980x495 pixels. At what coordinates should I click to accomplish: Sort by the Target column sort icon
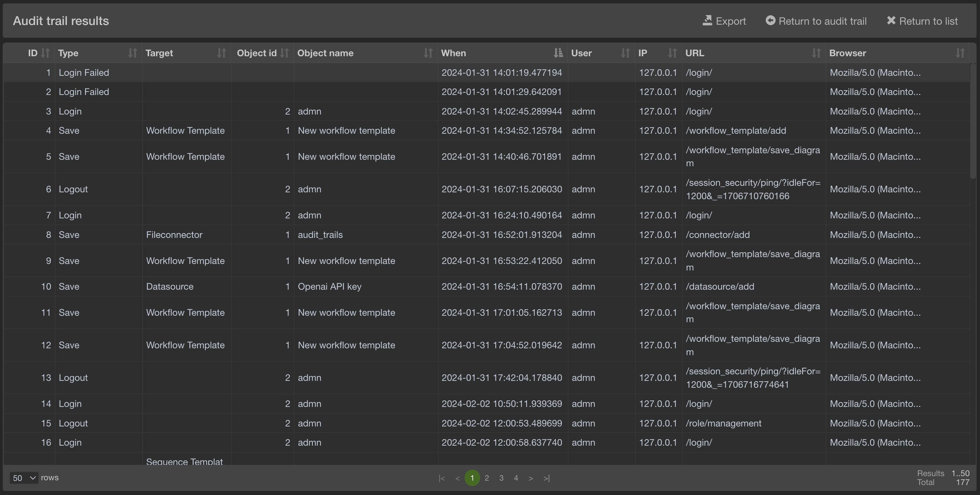click(222, 53)
